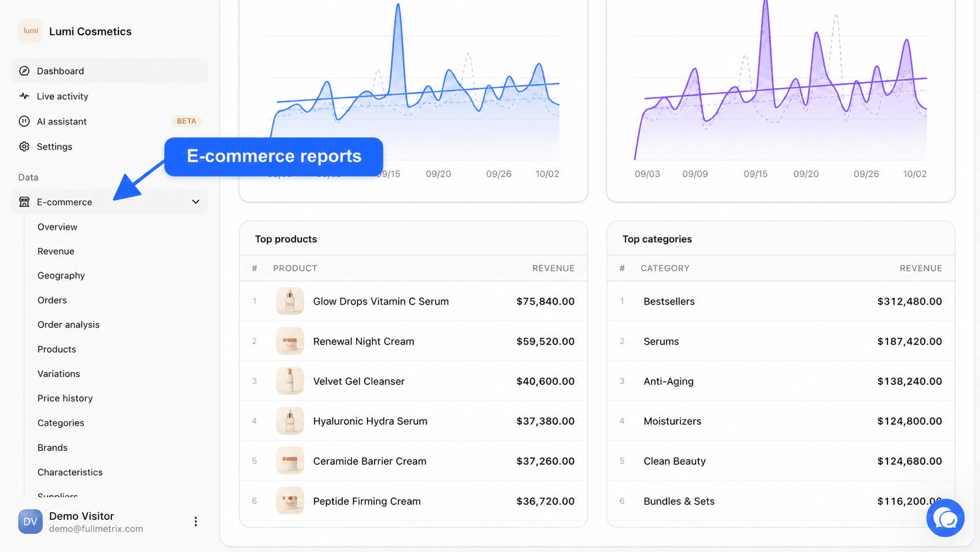The height and width of the screenshot is (552, 980).
Task: Go to Live activity
Action: pyautogui.click(x=110, y=96)
